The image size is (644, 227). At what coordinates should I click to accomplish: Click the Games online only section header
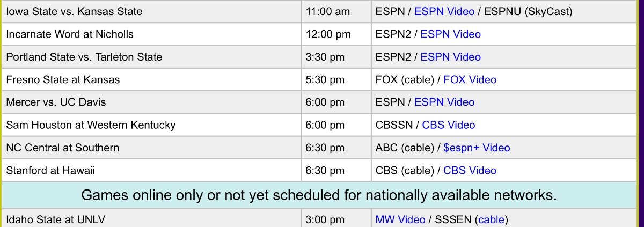319,195
